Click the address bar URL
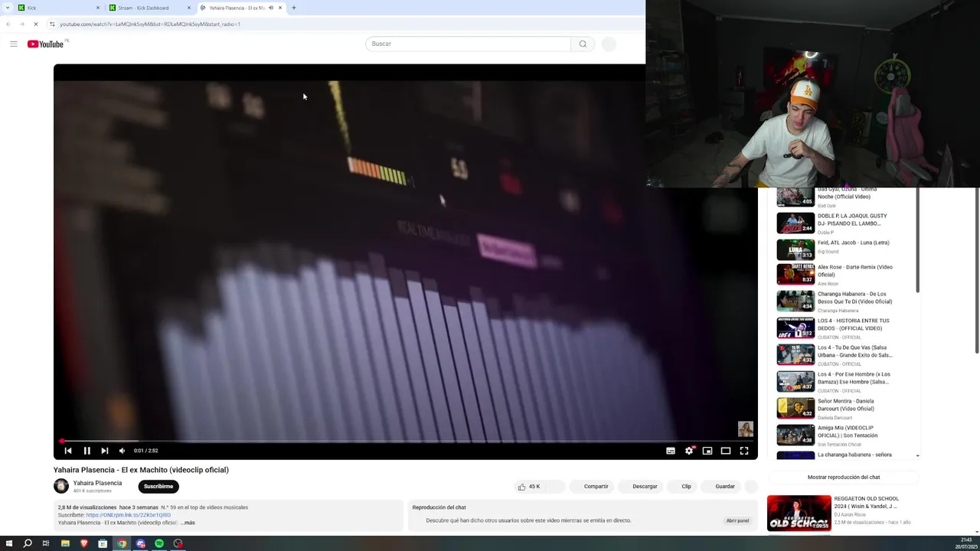The height and width of the screenshot is (551, 980). pyautogui.click(x=150, y=24)
